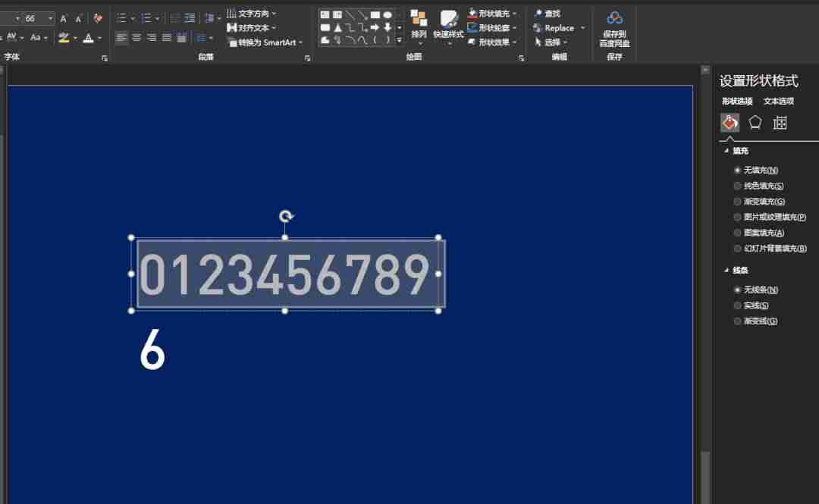Open Size & Properties tab icon
The image size is (819, 504).
click(x=780, y=123)
